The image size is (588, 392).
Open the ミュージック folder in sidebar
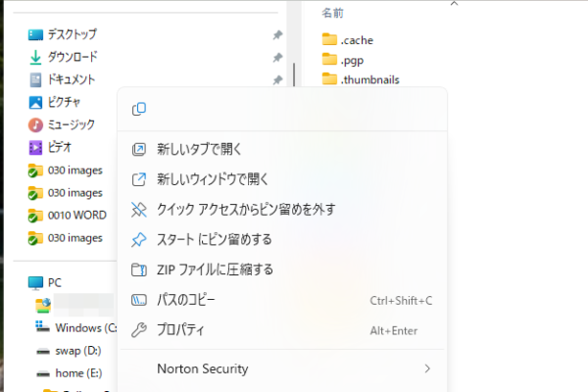point(72,124)
